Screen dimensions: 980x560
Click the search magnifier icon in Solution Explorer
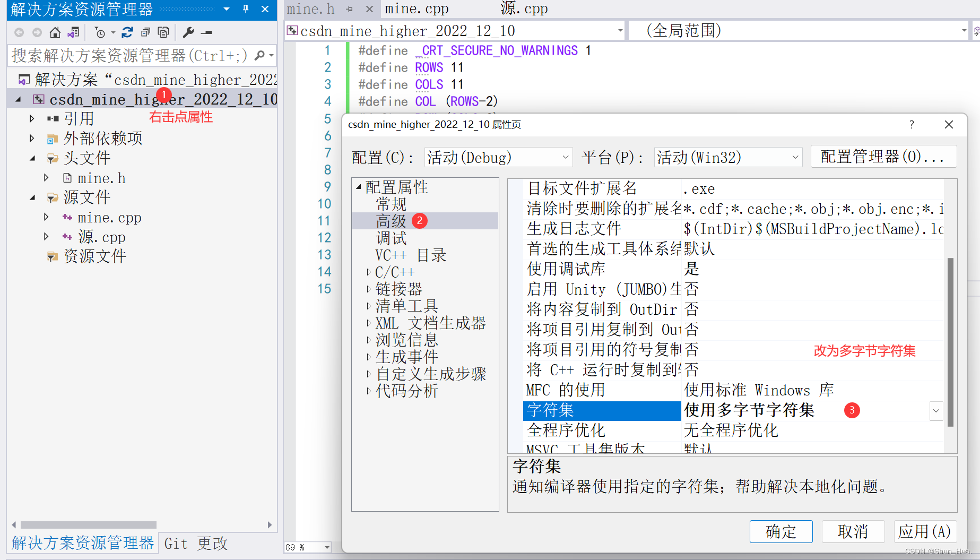coord(260,55)
